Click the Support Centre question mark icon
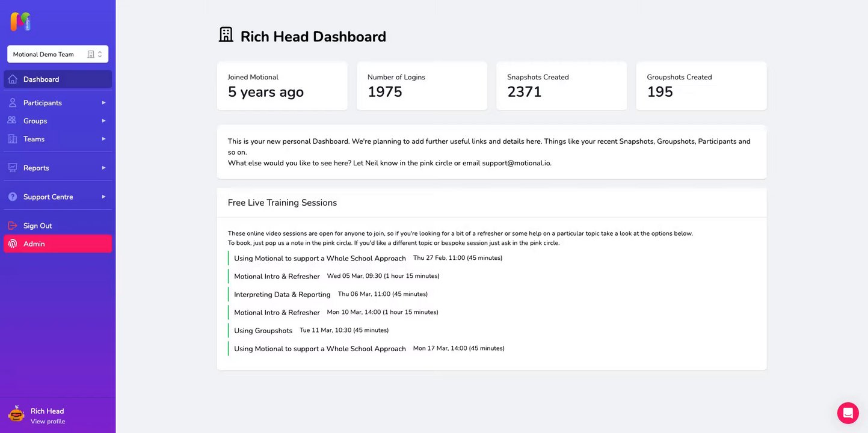The width and height of the screenshot is (868, 433). click(x=13, y=197)
